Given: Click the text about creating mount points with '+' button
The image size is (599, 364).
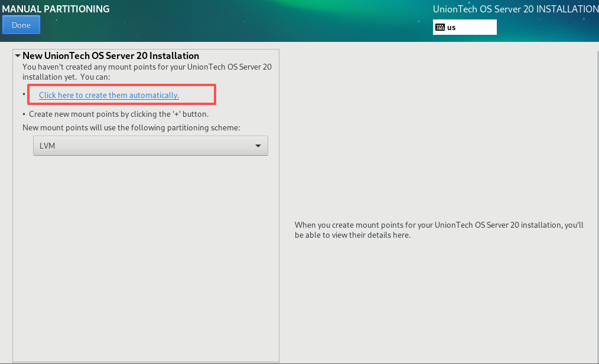Looking at the screenshot, I should (x=119, y=114).
